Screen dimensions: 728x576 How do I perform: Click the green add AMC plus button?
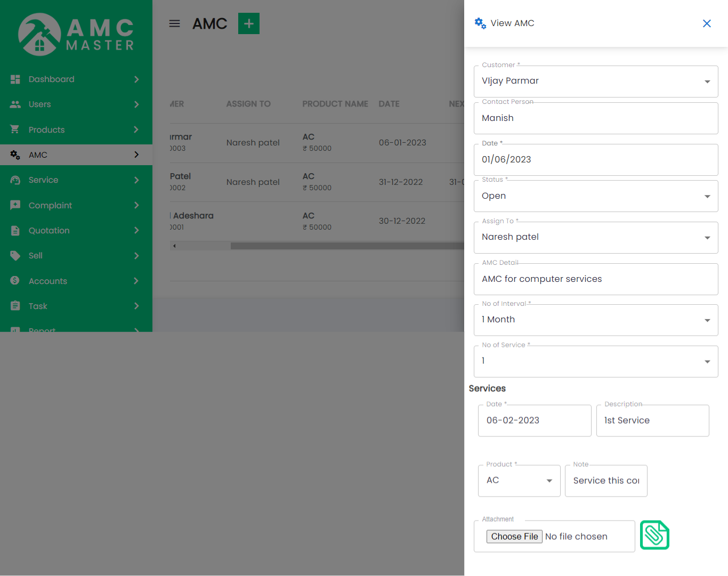click(248, 23)
